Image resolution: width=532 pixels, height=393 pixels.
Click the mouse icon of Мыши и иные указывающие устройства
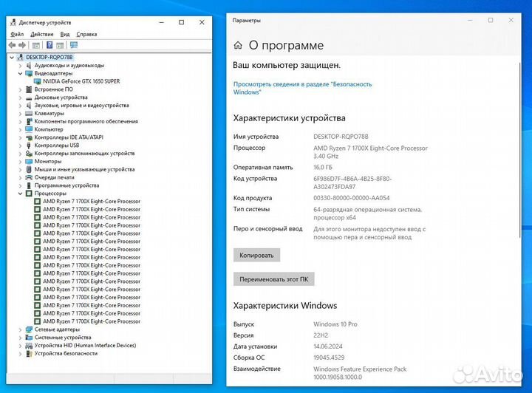(x=29, y=169)
